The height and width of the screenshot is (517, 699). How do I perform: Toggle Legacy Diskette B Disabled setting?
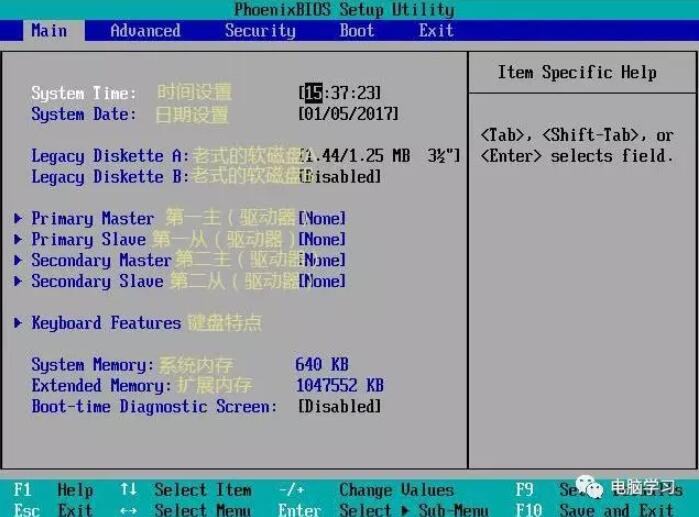[341, 177]
